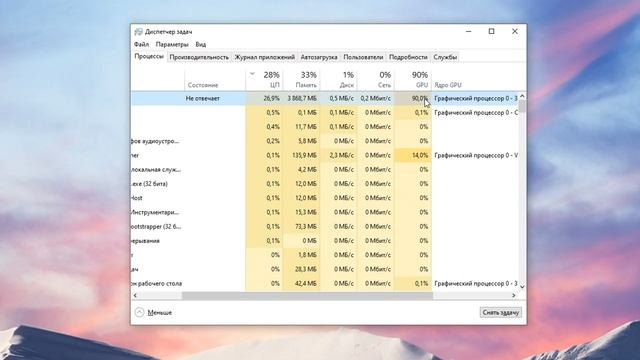Image resolution: width=640 pixels, height=360 pixels.
Task: Select the Не отвечает process row
Action: point(325,98)
